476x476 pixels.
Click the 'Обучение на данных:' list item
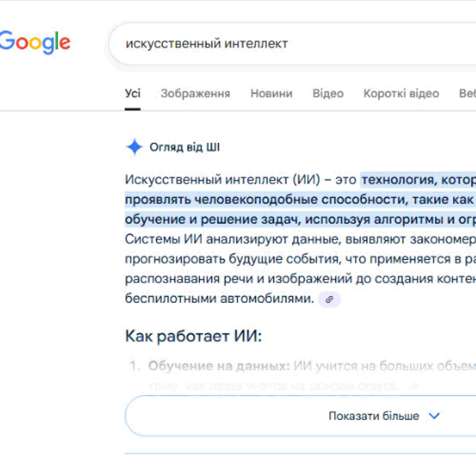pyautogui.click(x=219, y=366)
